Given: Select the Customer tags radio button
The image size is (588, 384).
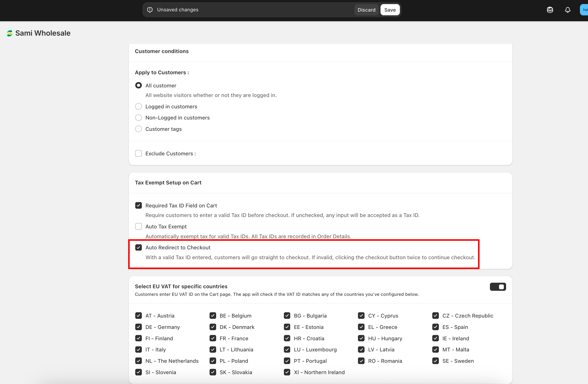Looking at the screenshot, I should point(139,129).
